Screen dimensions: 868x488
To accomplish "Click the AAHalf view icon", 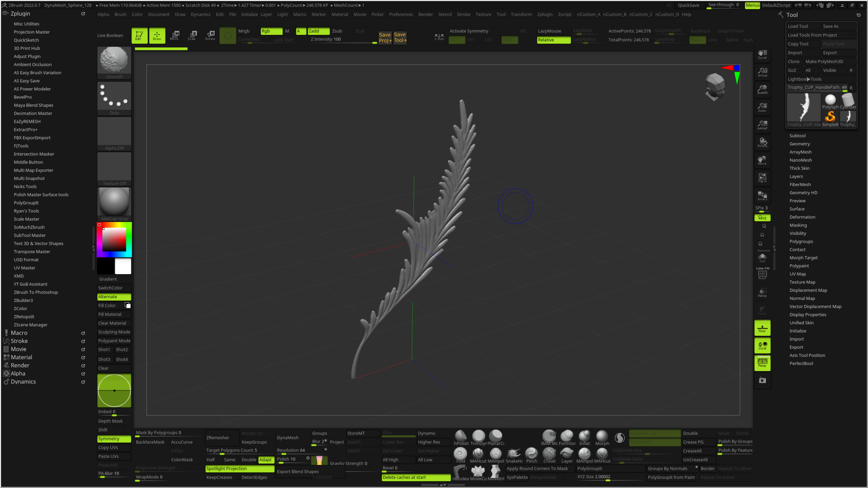I will 762,125.
